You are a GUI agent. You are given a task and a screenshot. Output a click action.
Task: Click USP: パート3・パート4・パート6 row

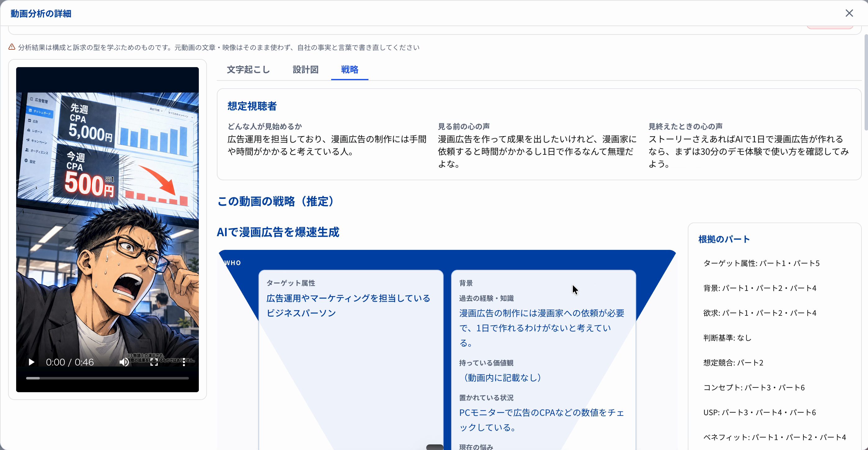(760, 413)
